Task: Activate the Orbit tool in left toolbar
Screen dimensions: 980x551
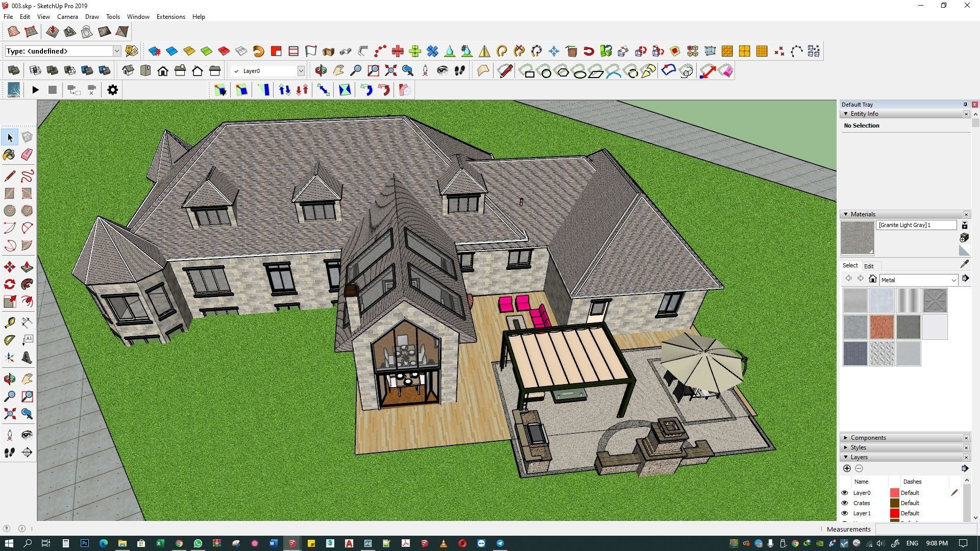Action: 10,379
